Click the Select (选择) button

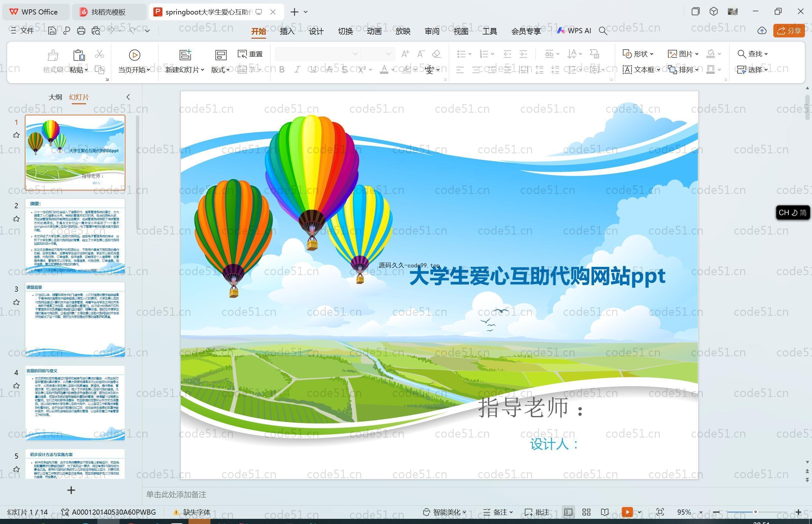click(752, 70)
